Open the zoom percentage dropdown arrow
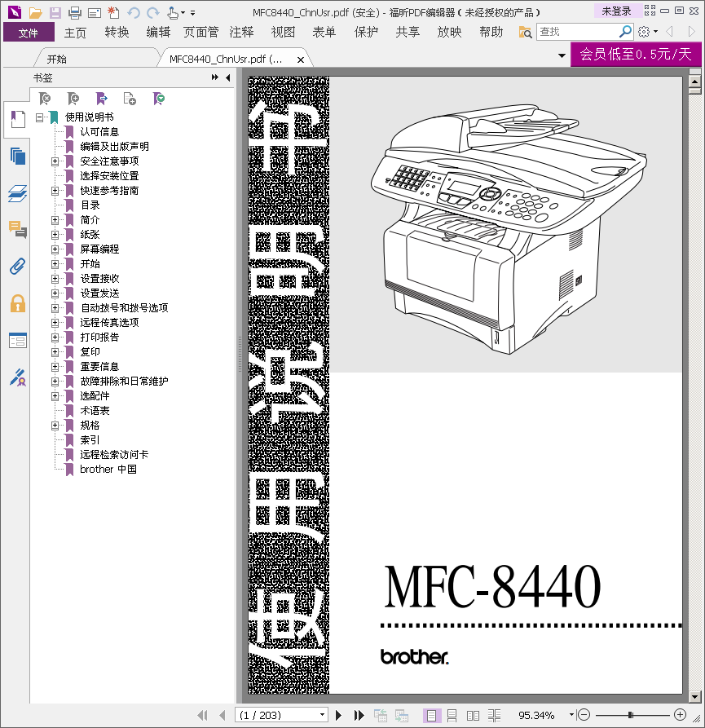Screen dimensions: 705x728 (571, 715)
